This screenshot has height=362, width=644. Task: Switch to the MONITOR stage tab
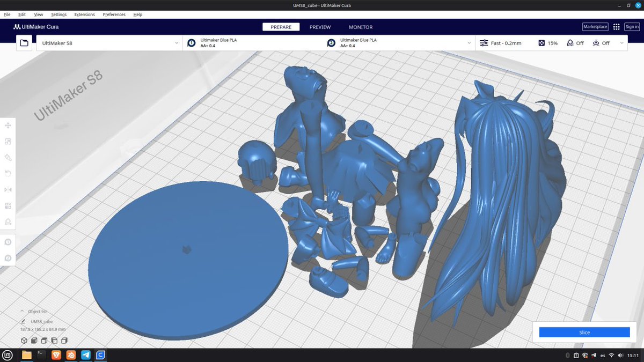point(361,27)
